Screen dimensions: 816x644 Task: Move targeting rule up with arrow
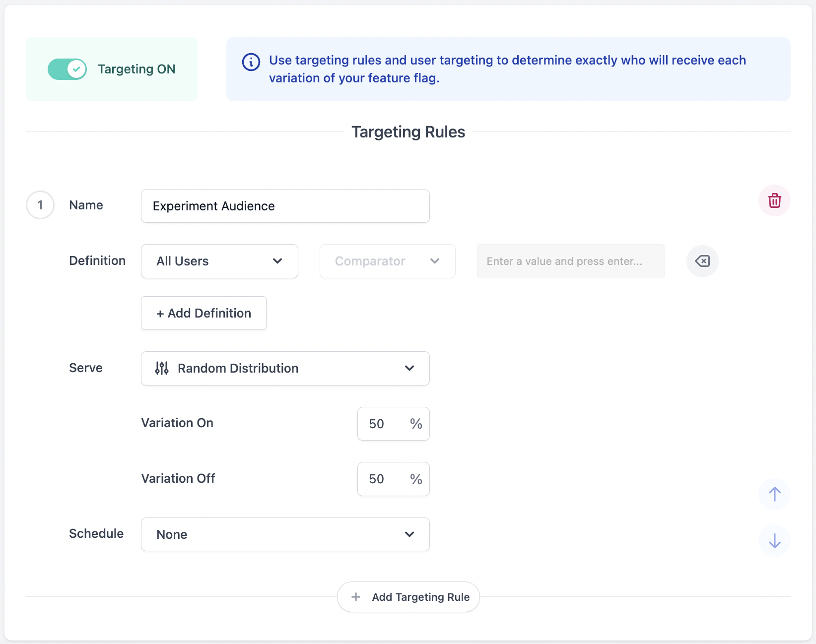tap(774, 494)
